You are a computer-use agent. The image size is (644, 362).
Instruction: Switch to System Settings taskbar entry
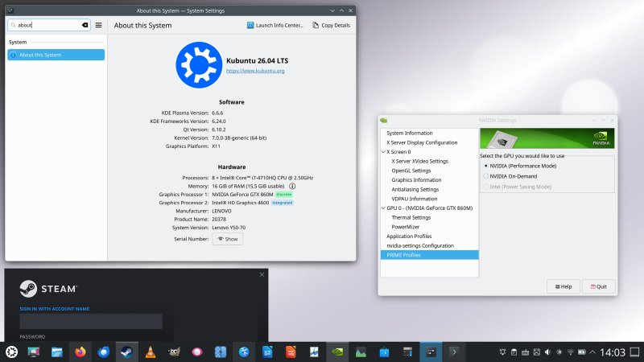(x=431, y=352)
